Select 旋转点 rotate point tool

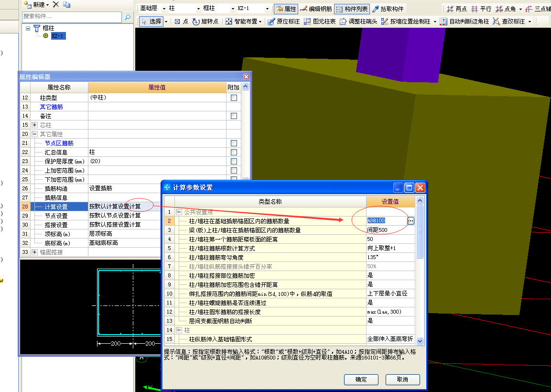[205, 22]
